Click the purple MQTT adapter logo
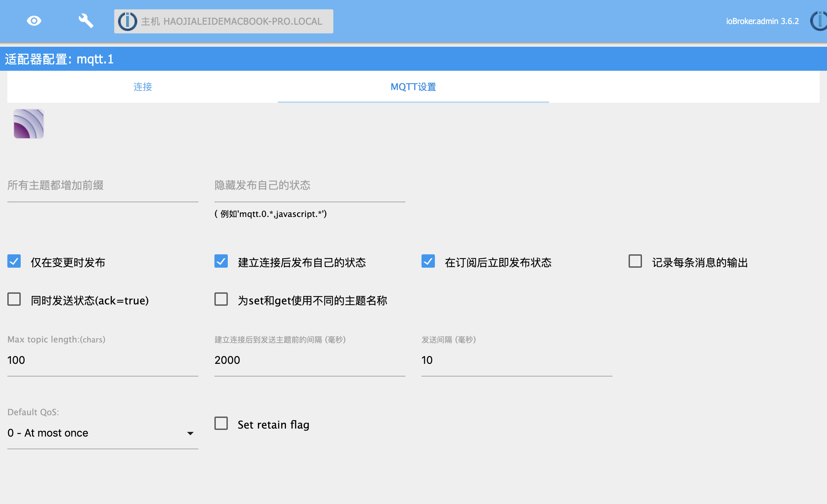Screen dimensions: 827x504 (28, 124)
